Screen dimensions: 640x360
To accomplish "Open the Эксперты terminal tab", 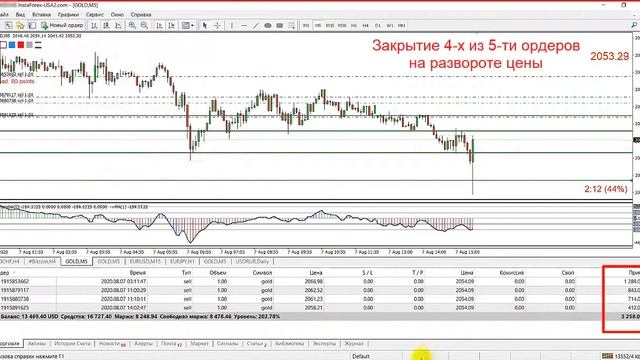I will (x=324, y=344).
